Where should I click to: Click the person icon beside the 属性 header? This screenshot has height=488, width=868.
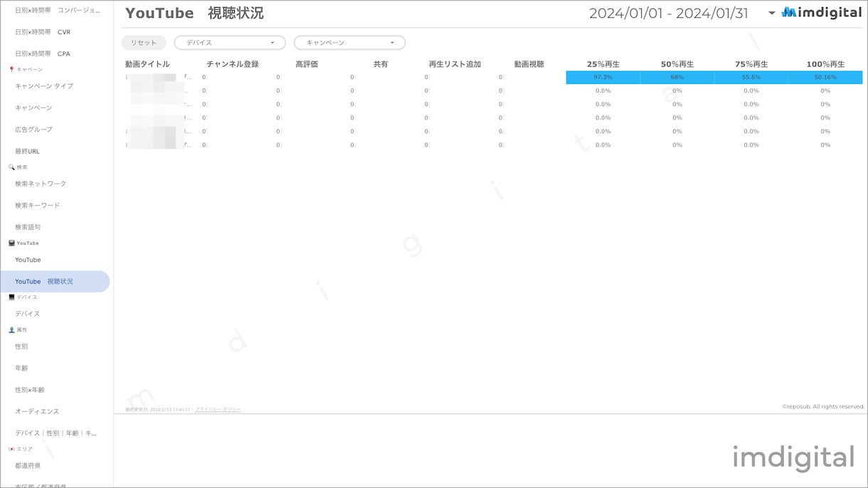pos(11,330)
